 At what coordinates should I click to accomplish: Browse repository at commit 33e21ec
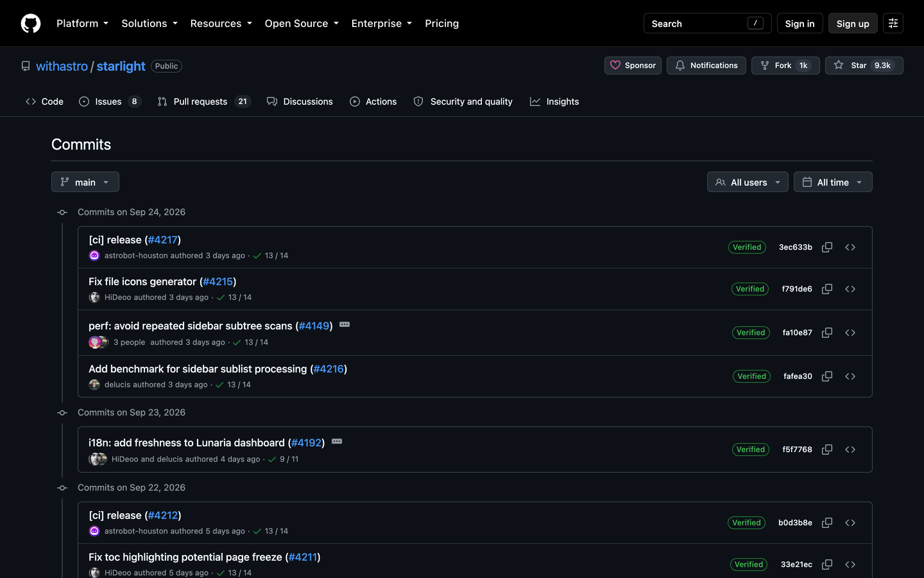pyautogui.click(x=850, y=565)
